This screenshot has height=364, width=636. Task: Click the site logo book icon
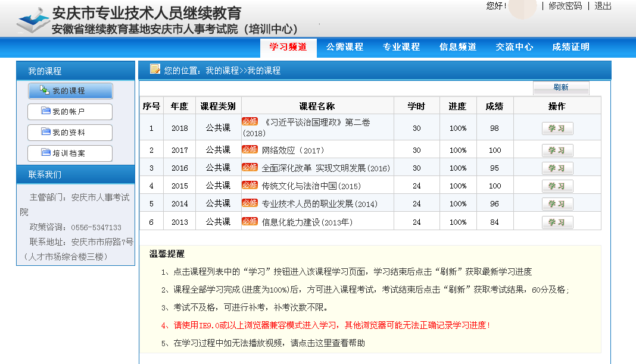coord(33,22)
